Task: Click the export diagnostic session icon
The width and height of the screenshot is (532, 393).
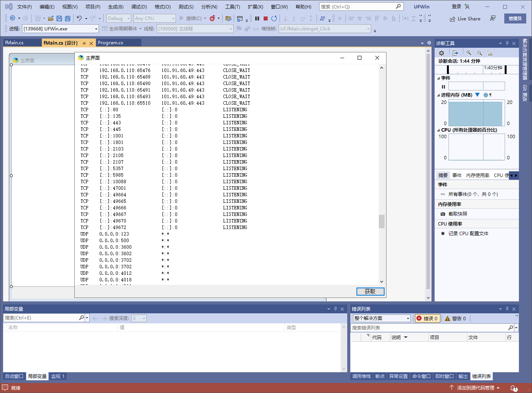Action: point(455,53)
